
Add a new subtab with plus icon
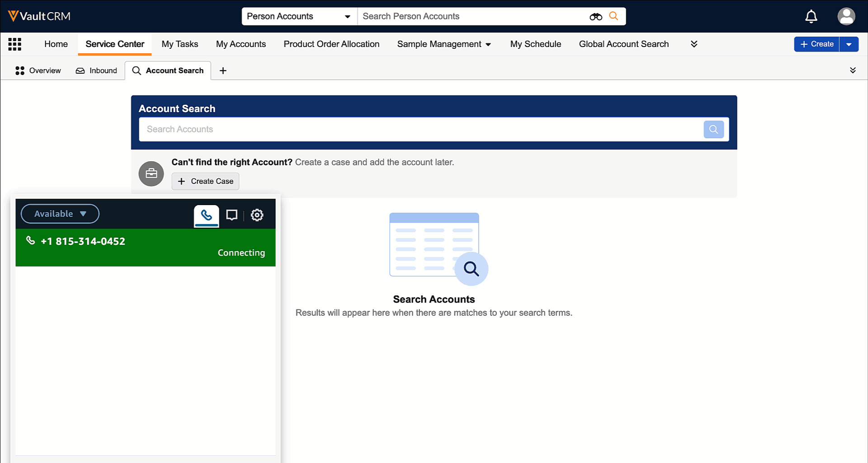tap(223, 70)
